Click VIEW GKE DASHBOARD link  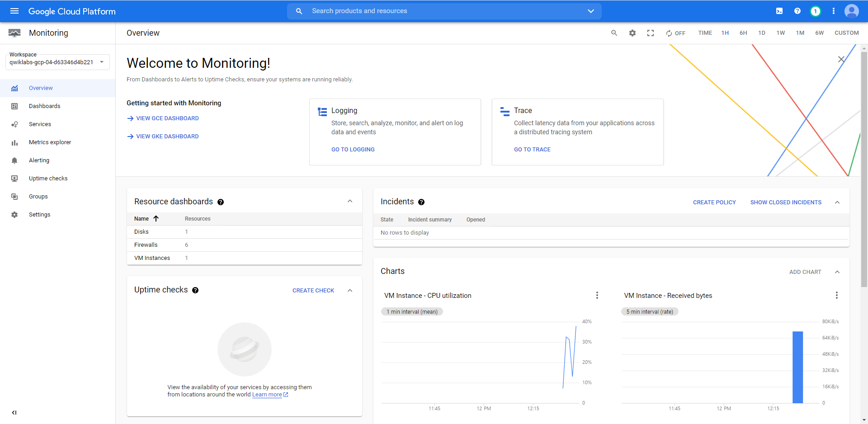(x=163, y=137)
